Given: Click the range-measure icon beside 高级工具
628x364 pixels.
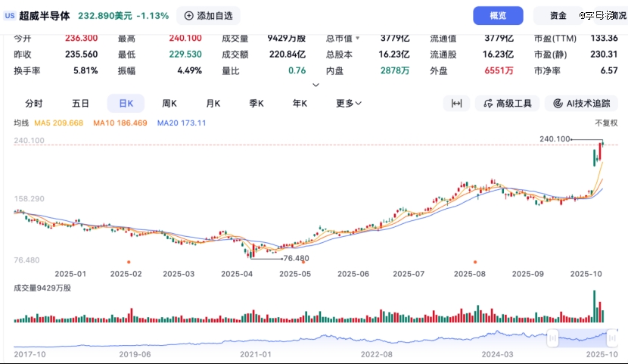Looking at the screenshot, I should point(456,104).
